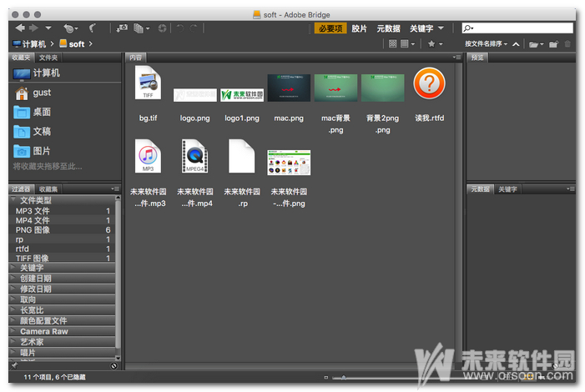Click soft in the path bar
The width and height of the screenshot is (585, 392).
pyautogui.click(x=73, y=44)
